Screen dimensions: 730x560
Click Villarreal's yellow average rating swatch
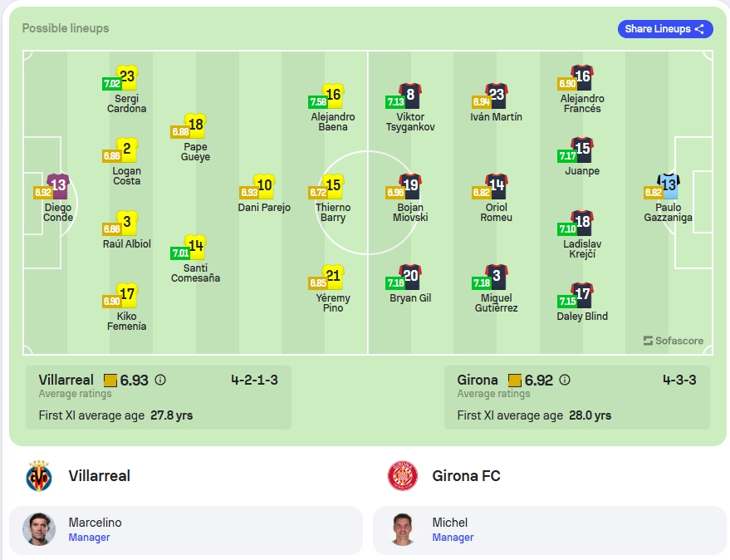coord(110,381)
